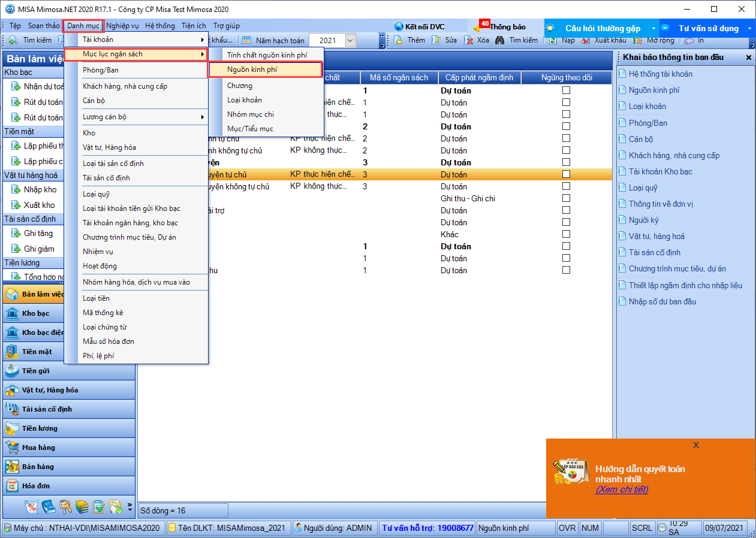Open the Hệ thống menu
This screenshot has width=756, height=538.
[x=160, y=26]
